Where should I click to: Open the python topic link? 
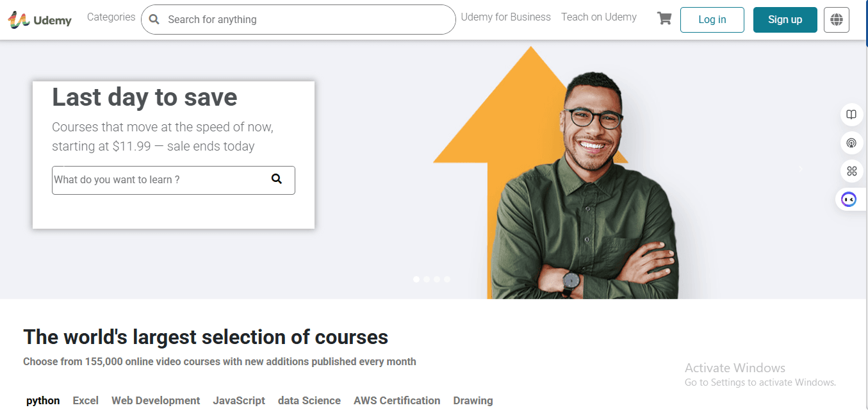[42, 400]
